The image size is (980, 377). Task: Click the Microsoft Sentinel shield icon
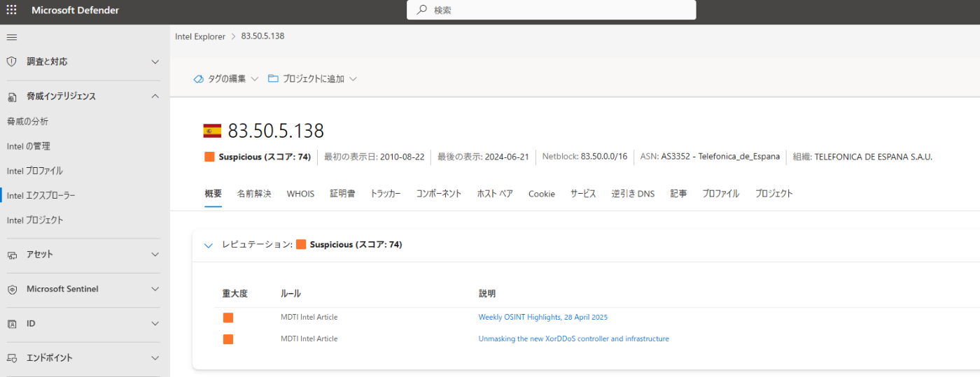(11, 290)
